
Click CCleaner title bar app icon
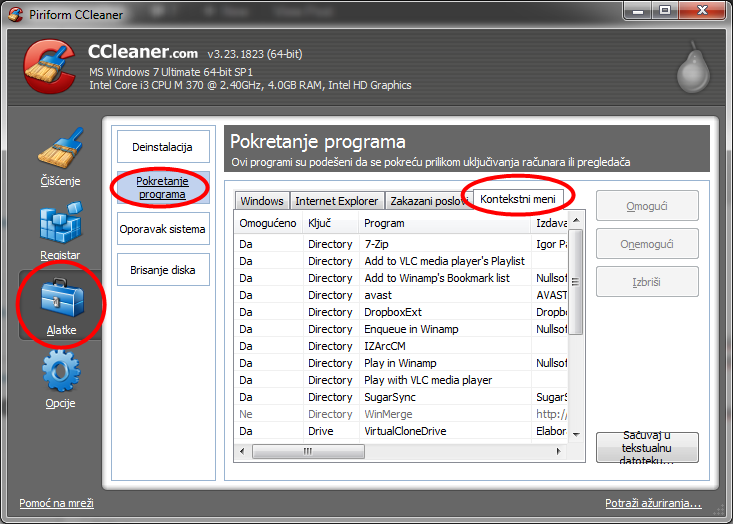(15, 14)
